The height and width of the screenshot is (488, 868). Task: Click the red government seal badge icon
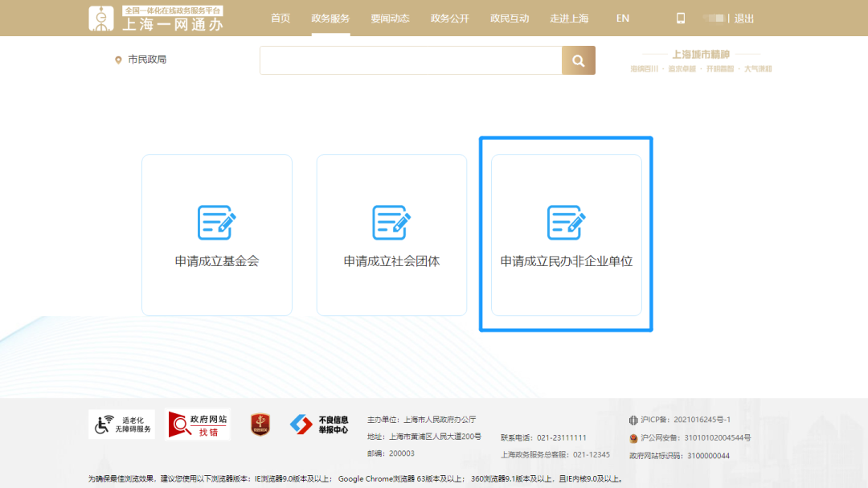point(261,425)
